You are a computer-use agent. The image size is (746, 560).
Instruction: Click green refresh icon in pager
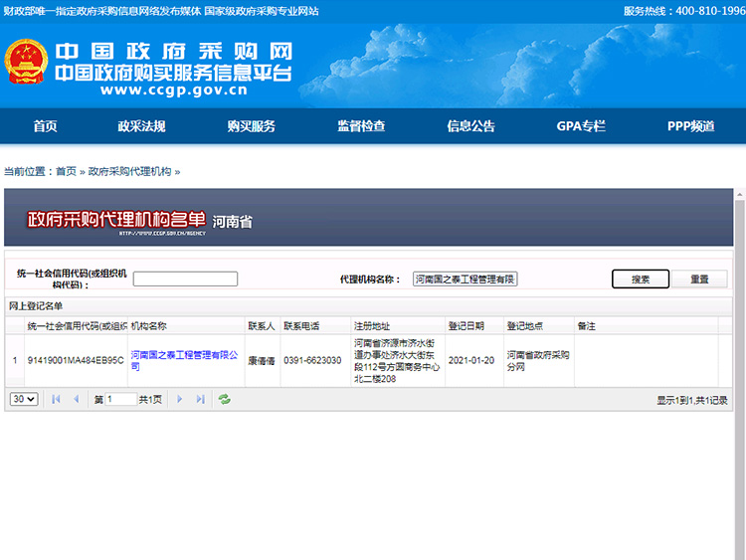(225, 399)
